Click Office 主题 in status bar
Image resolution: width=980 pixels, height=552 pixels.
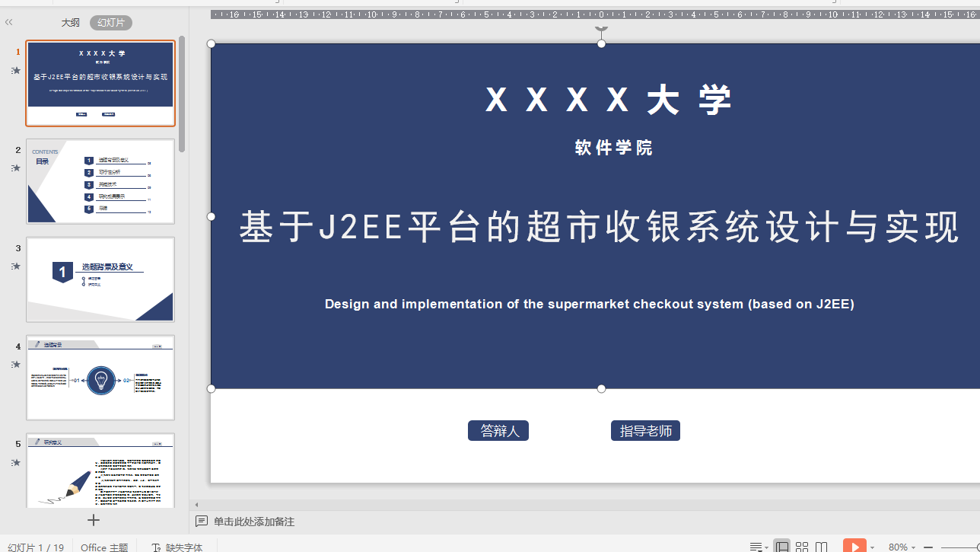(104, 547)
